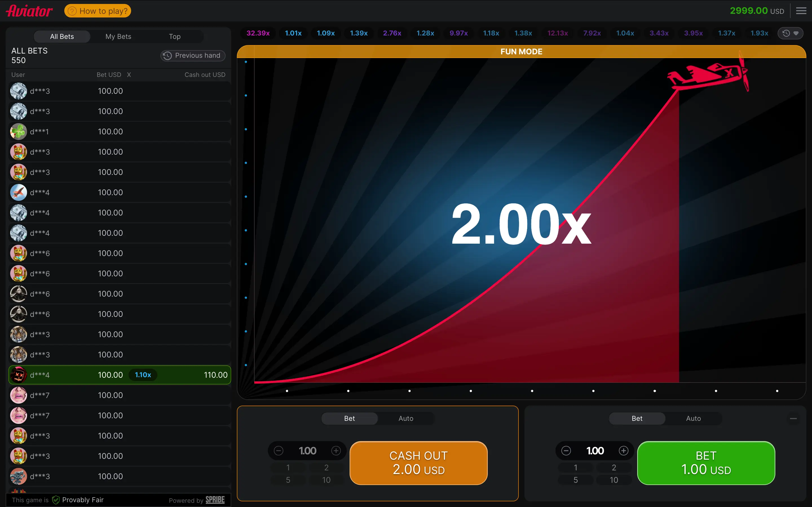This screenshot has height=507, width=812.
Task: Open the 32.39x round result
Action: tap(258, 33)
